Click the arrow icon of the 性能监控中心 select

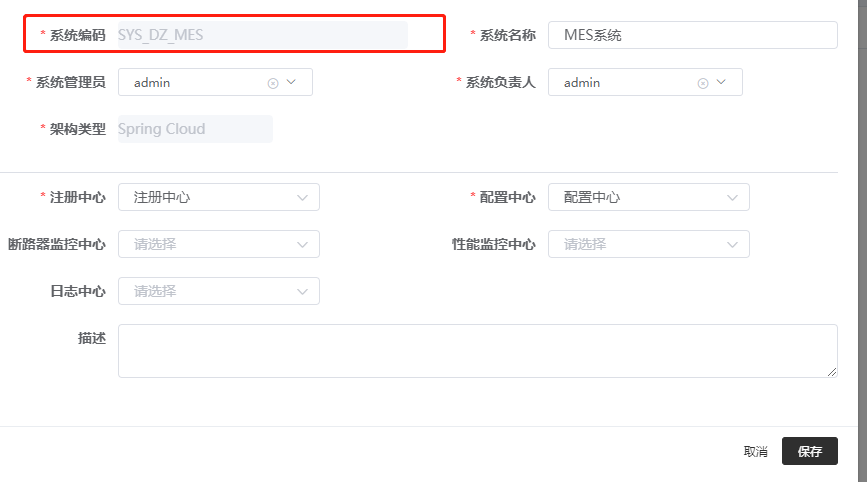[x=732, y=244]
